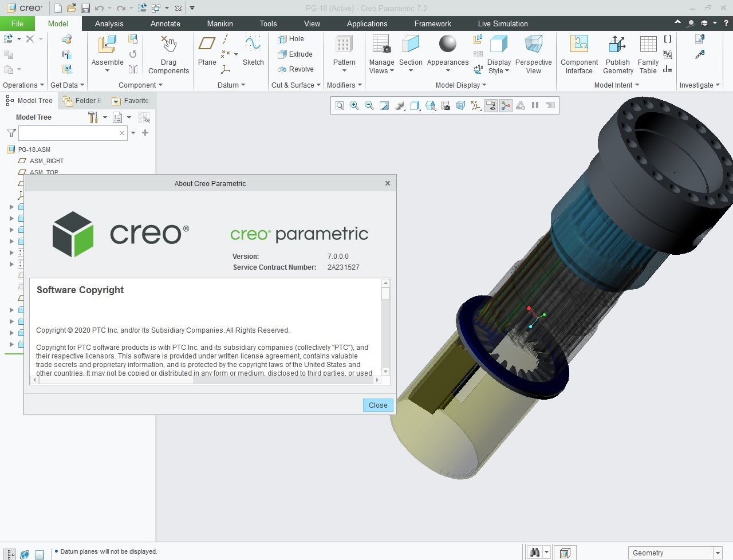Select ASM_RIGHT datum plane in model tree
The image size is (733, 560).
(x=46, y=161)
